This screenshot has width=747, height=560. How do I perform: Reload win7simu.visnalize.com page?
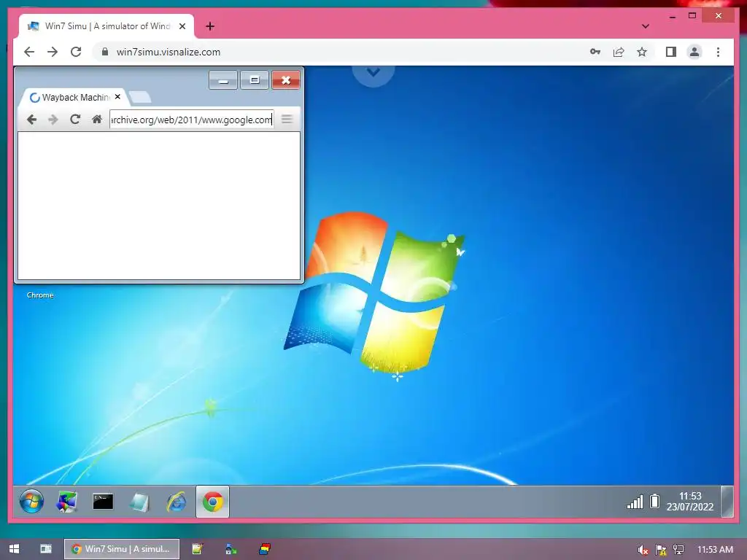tap(76, 52)
